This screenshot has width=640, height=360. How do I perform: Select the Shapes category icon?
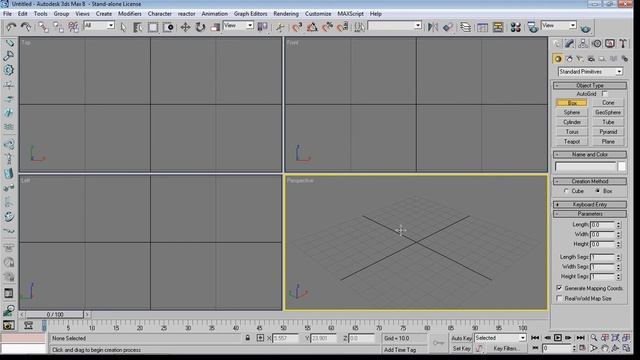[x=569, y=59]
